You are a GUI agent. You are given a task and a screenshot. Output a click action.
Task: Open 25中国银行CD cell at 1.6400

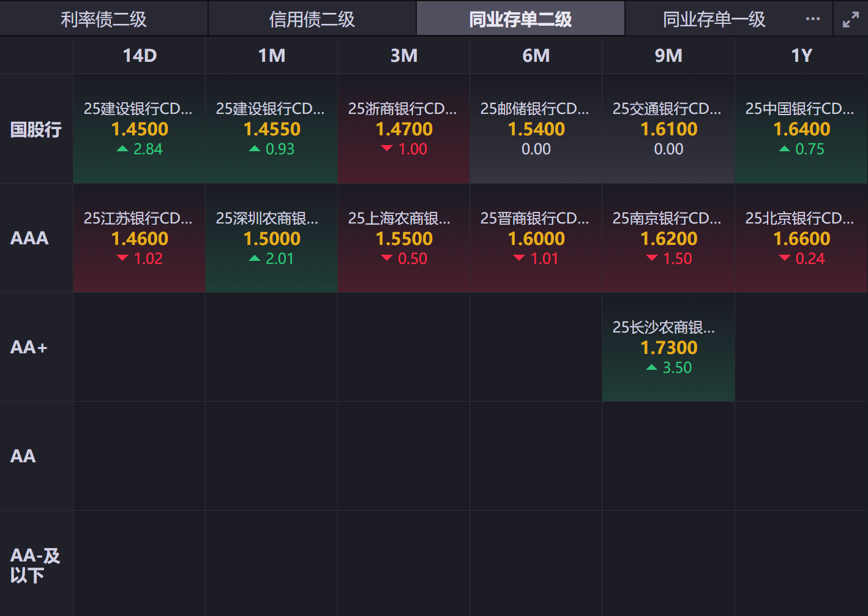pos(801,129)
